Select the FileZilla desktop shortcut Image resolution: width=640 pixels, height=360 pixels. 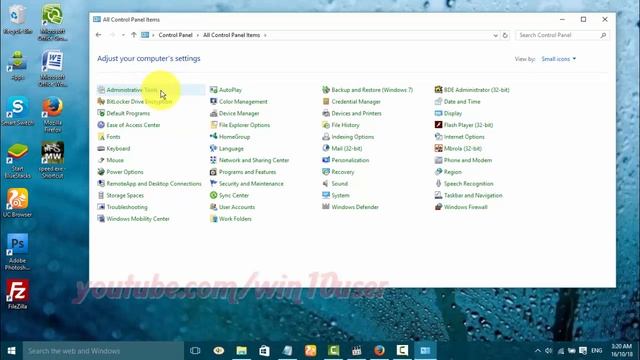pyautogui.click(x=17, y=295)
